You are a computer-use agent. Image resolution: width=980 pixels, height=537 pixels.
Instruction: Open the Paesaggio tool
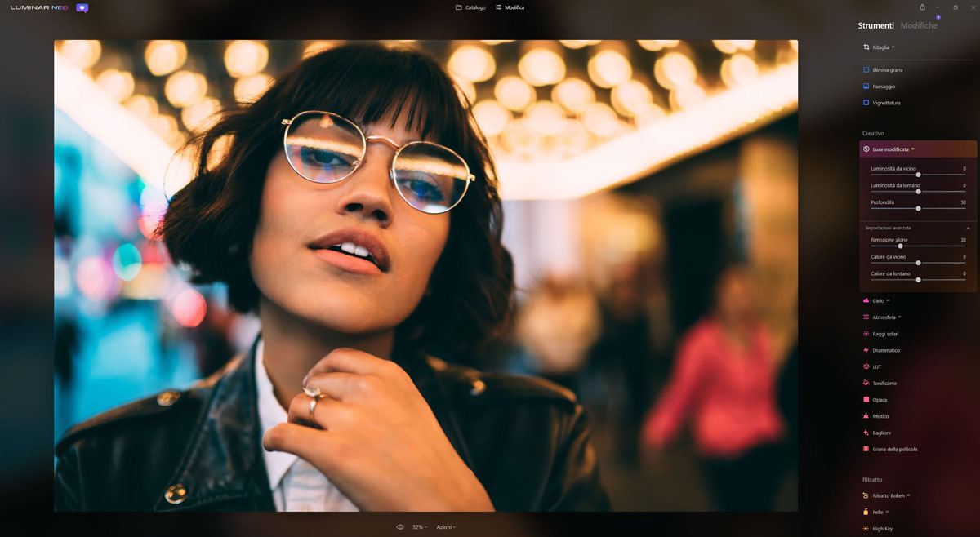point(884,87)
